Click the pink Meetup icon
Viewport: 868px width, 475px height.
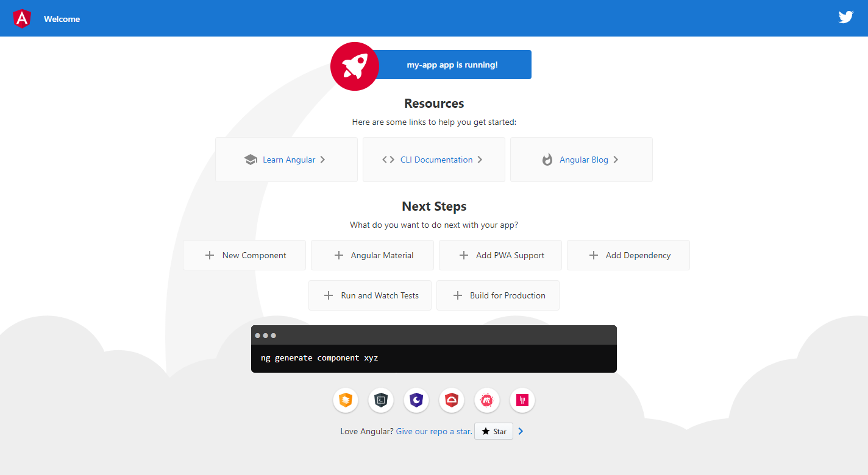487,400
